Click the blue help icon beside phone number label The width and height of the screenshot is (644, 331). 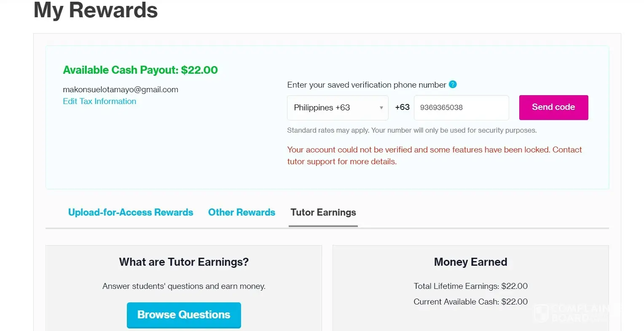point(453,85)
